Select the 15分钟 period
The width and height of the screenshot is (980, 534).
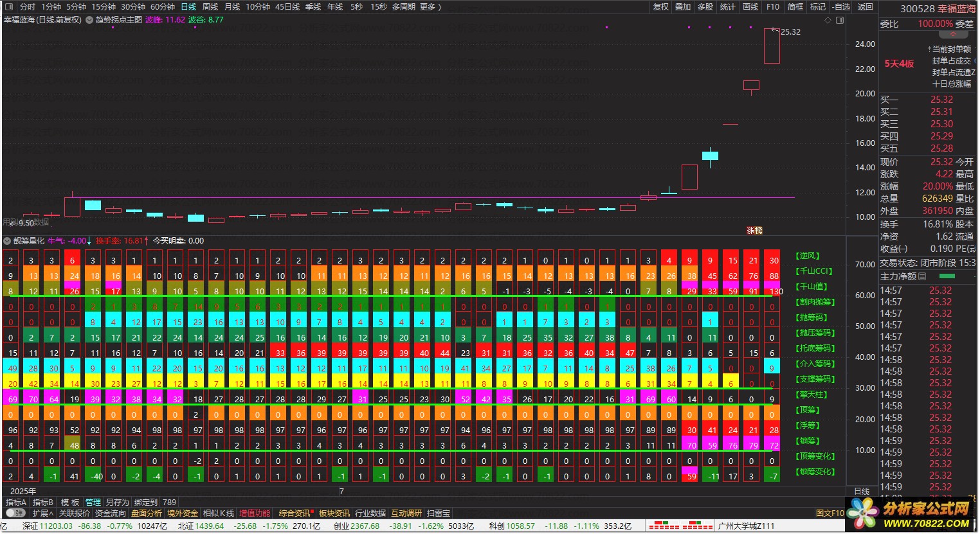pos(103,6)
